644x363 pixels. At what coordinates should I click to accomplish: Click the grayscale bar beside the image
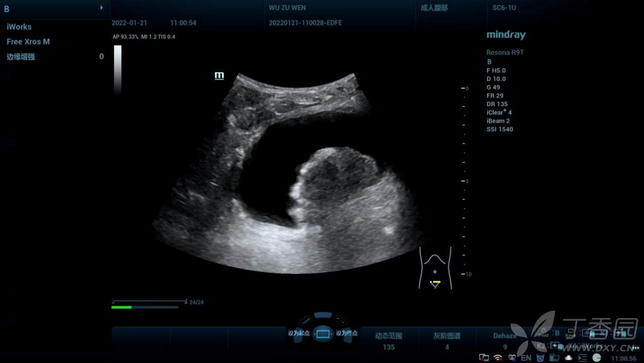tap(117, 69)
